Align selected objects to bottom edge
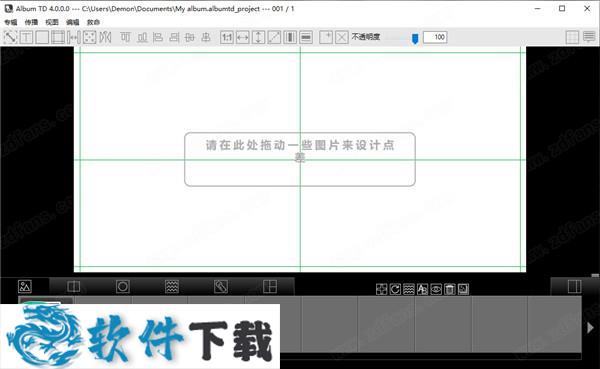This screenshot has height=369, width=600. point(142,37)
